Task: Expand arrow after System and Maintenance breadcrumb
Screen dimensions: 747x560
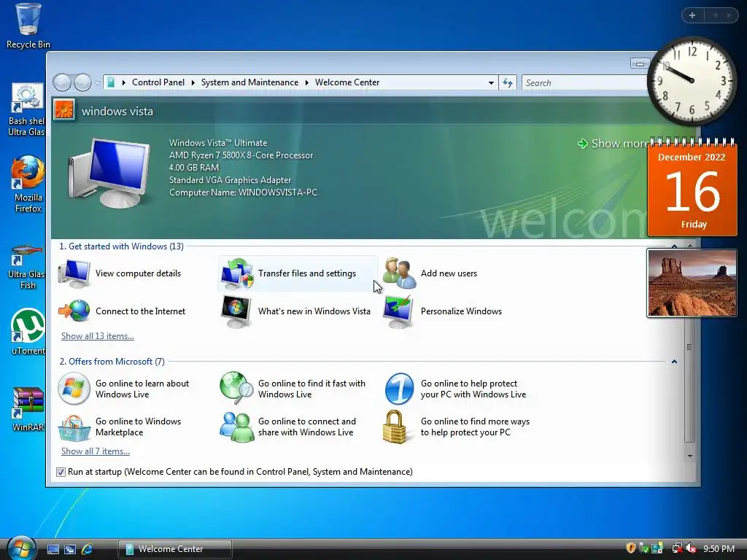Action: pyautogui.click(x=307, y=83)
